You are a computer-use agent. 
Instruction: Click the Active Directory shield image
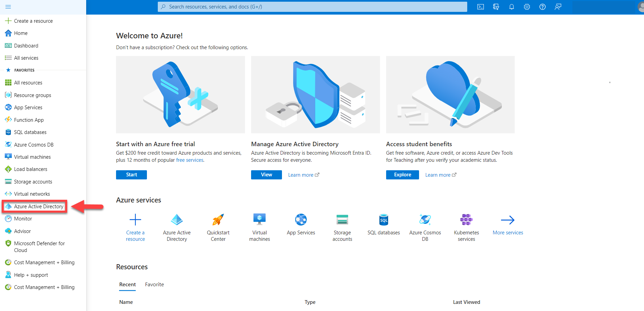coord(316,95)
